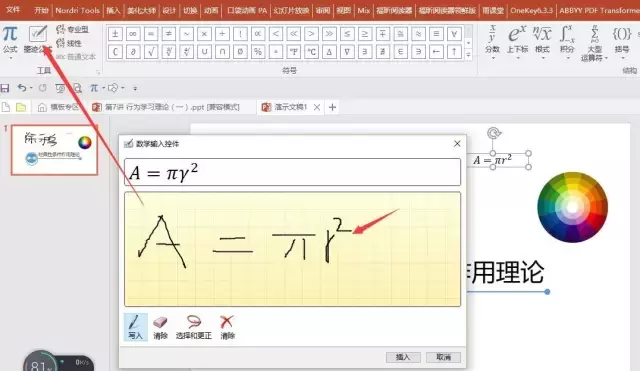Choose the 选择和更正 lasso tool
The height and width of the screenshot is (371, 640).
pos(194,327)
